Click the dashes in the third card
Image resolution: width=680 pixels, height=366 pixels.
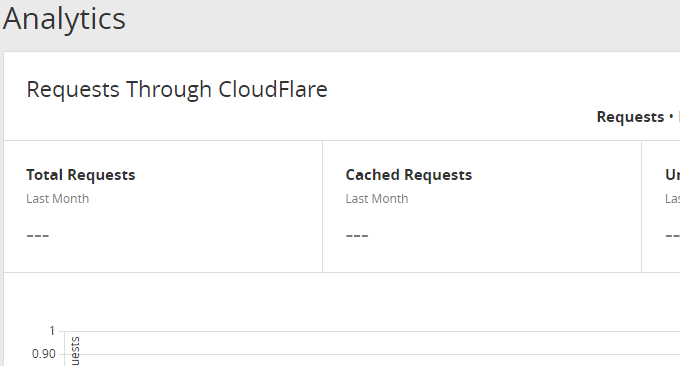pos(673,236)
